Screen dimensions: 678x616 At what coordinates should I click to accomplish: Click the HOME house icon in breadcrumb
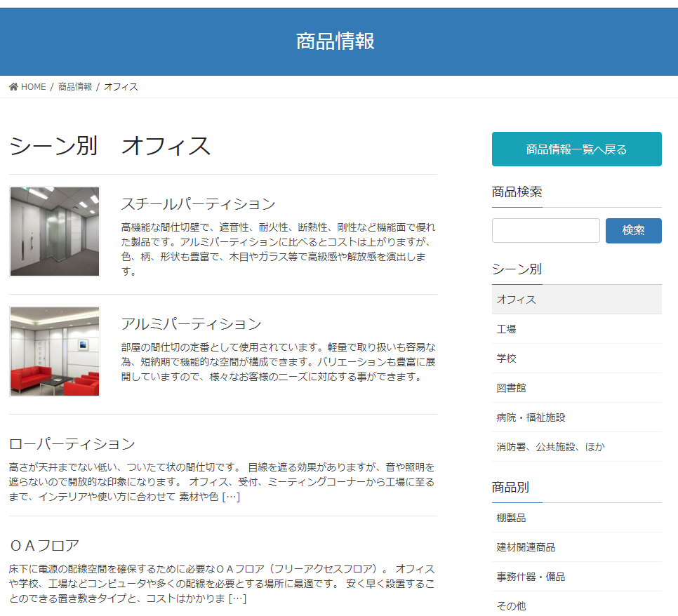point(13,87)
